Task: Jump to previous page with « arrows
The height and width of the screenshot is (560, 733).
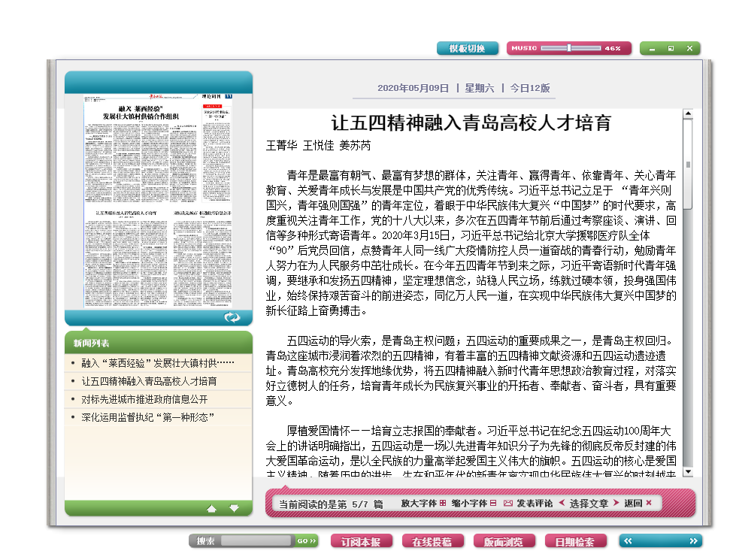Action: click(x=629, y=540)
